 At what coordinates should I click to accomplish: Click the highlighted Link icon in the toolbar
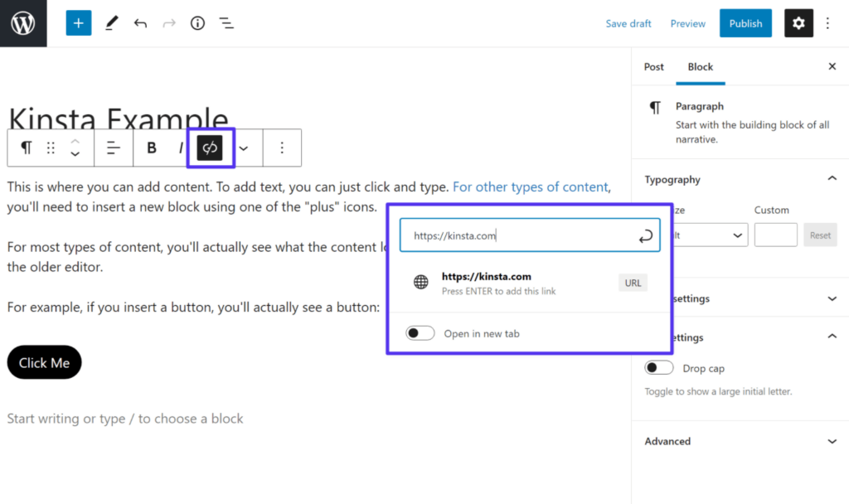[209, 148]
